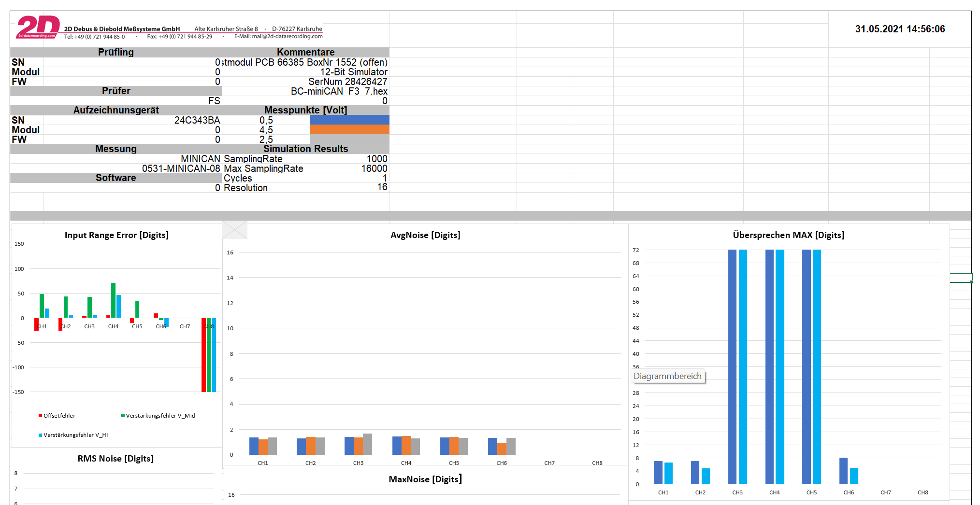Select the Kommentare header cell
The image size is (980, 505).
tap(305, 52)
